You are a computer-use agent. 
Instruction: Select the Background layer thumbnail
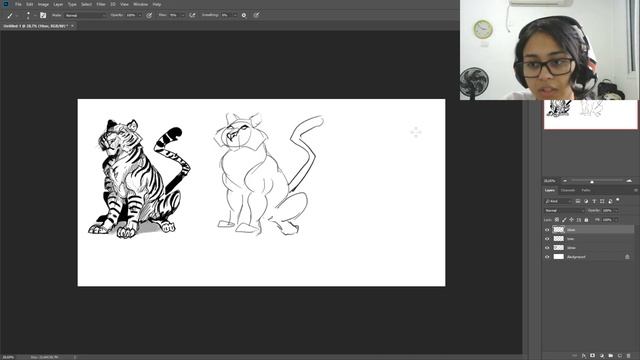point(558,257)
